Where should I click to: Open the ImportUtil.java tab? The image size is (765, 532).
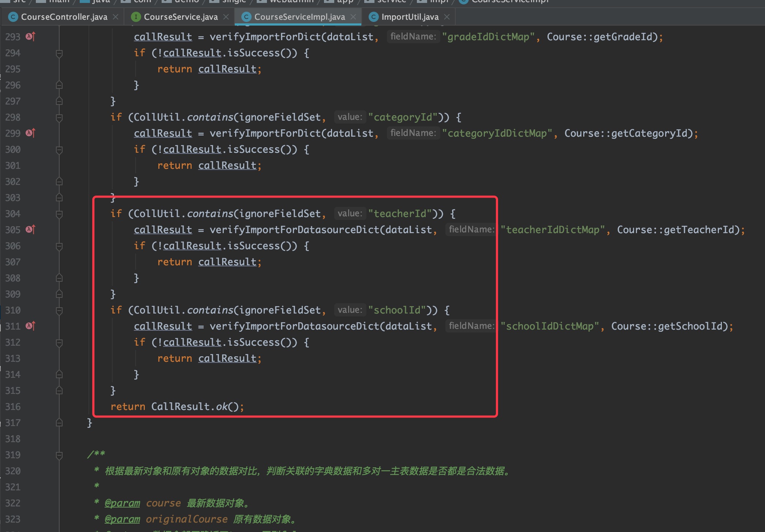click(410, 17)
